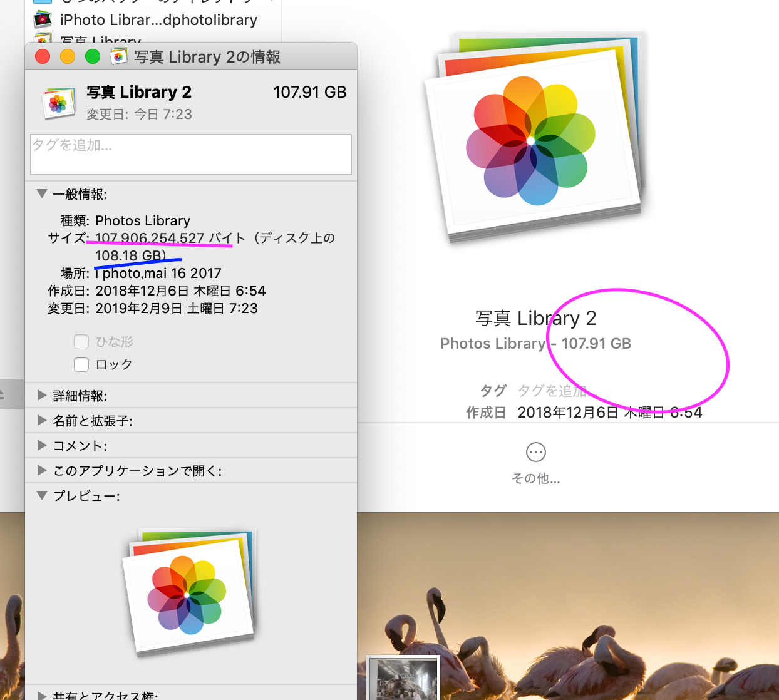Viewport: 779px width, 700px height.
Task: Minimize the 写真 Library 2の情報 window
Action: point(68,57)
